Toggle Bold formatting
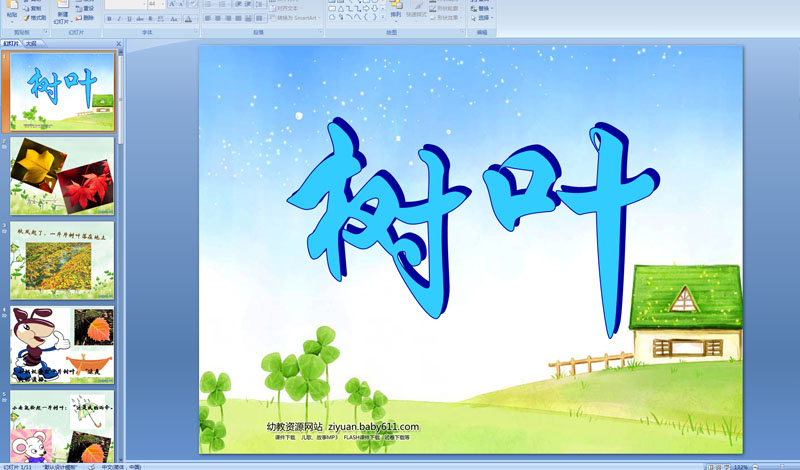The height and width of the screenshot is (470, 800). coord(109,19)
